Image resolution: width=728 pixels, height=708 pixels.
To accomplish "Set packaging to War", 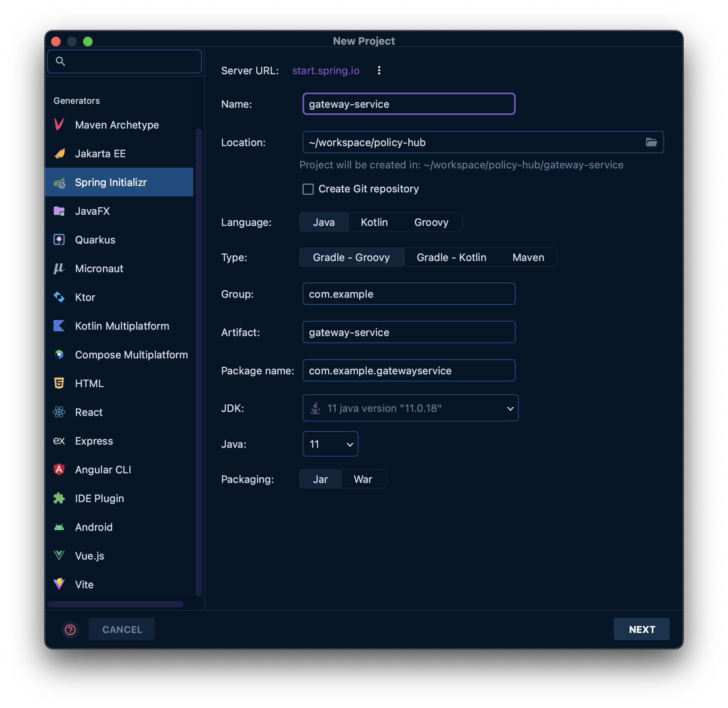I will coord(363,479).
